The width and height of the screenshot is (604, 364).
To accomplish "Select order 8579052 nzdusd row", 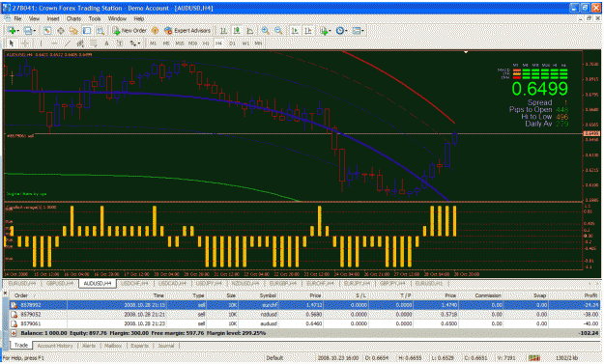I will pyautogui.click(x=304, y=315).
